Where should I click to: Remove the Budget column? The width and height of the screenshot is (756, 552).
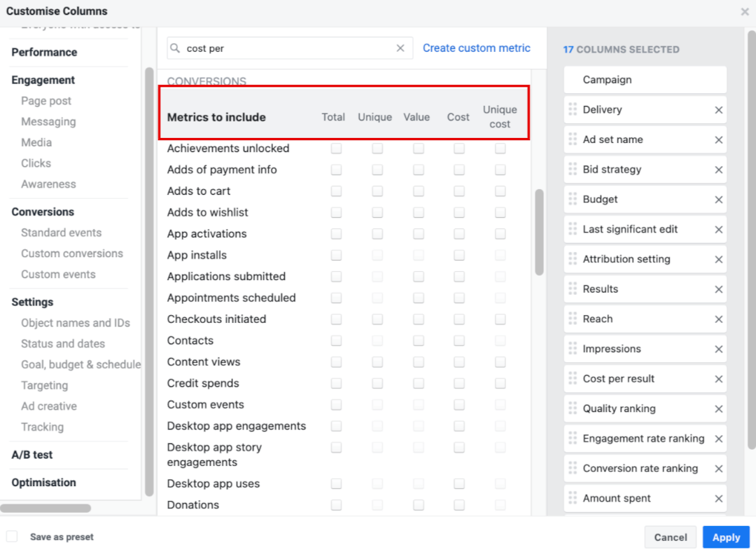click(x=718, y=200)
